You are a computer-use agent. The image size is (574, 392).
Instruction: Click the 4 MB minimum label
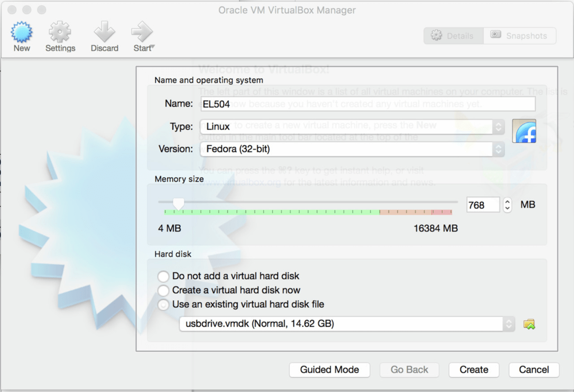170,229
